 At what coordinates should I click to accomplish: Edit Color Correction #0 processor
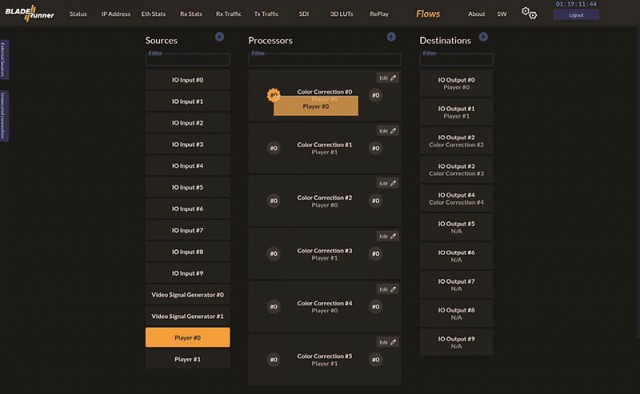click(387, 78)
